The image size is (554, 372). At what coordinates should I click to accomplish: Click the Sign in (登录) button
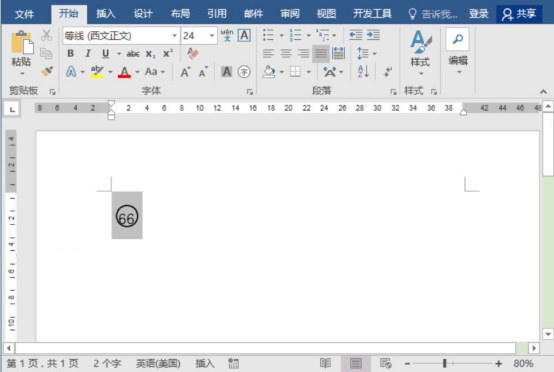pos(479,14)
